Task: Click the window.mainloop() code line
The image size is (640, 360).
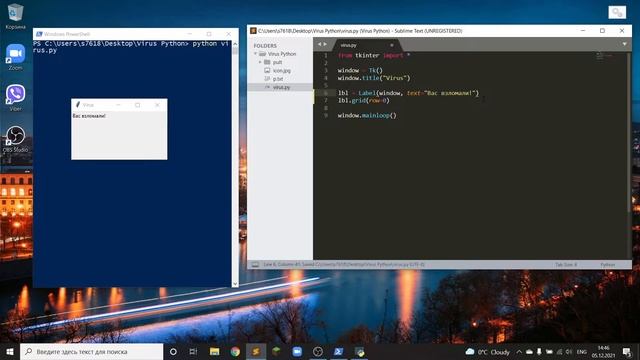Action: (367, 116)
